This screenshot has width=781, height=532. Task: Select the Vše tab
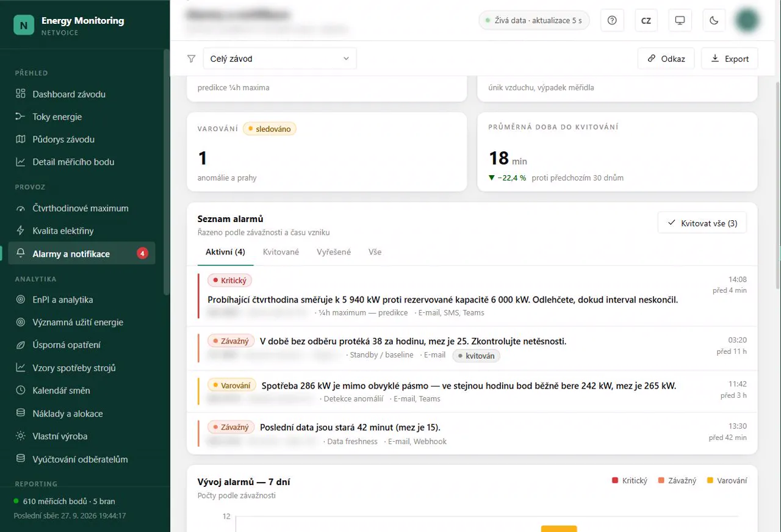[x=375, y=252]
